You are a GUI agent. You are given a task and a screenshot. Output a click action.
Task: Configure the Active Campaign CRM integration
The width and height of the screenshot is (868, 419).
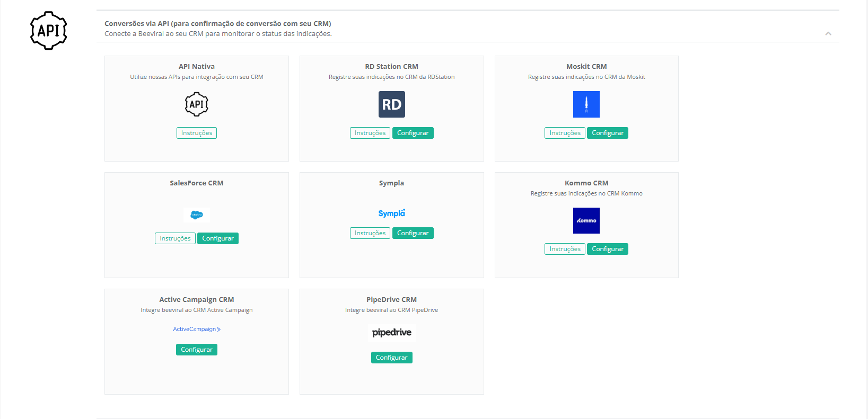click(x=197, y=350)
